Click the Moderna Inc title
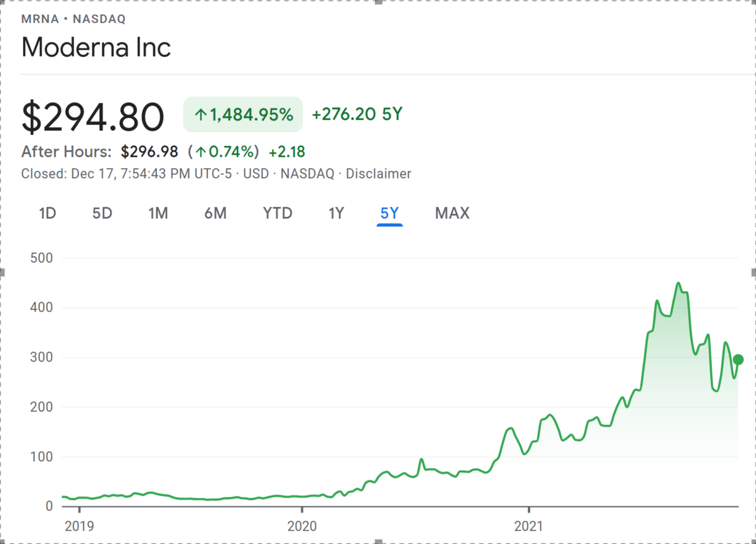756x544 pixels. [x=96, y=47]
